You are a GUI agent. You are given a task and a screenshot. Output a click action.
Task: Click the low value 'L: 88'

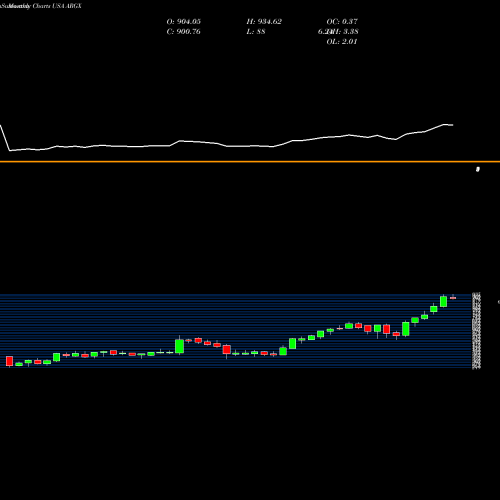coord(256,32)
